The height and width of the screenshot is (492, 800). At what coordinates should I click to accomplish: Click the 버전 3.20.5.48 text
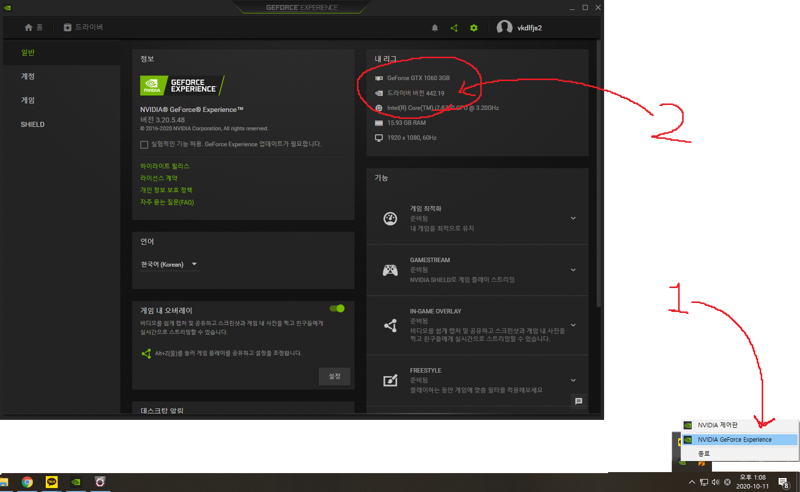162,120
